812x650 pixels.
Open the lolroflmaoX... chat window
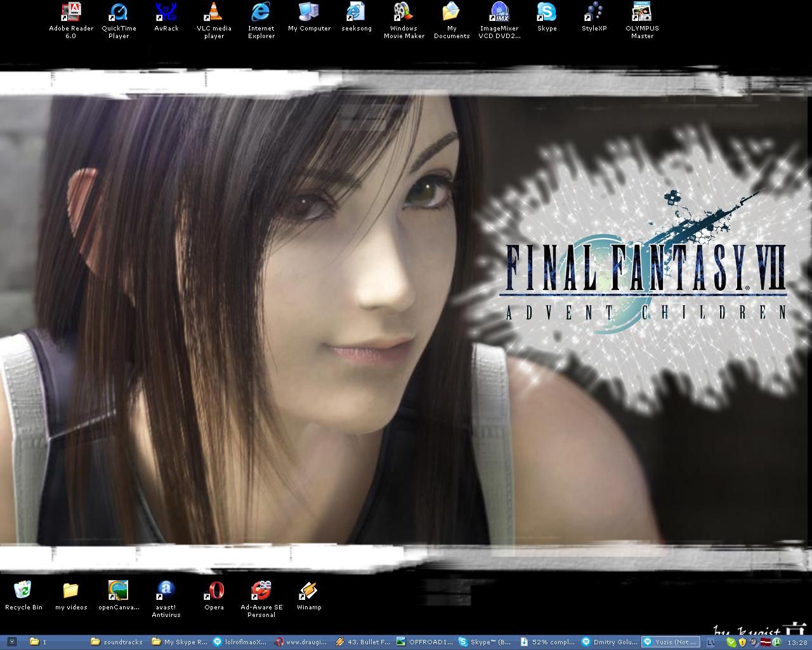click(x=240, y=642)
